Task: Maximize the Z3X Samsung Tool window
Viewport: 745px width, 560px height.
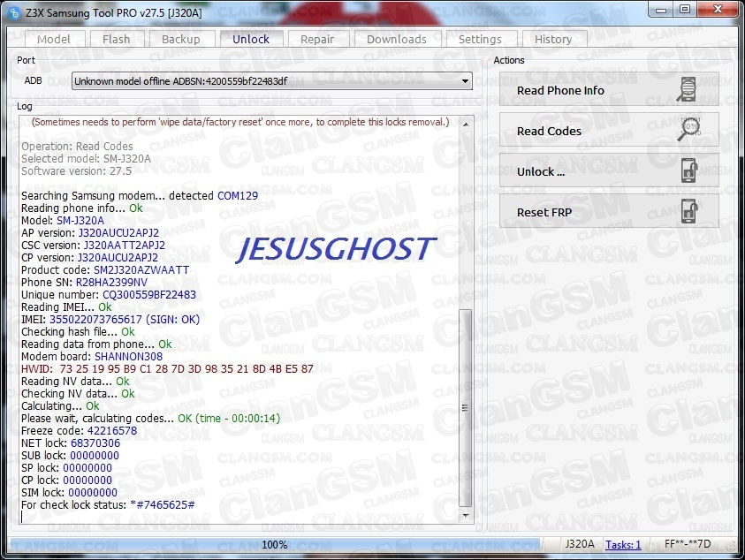Action: click(x=685, y=9)
